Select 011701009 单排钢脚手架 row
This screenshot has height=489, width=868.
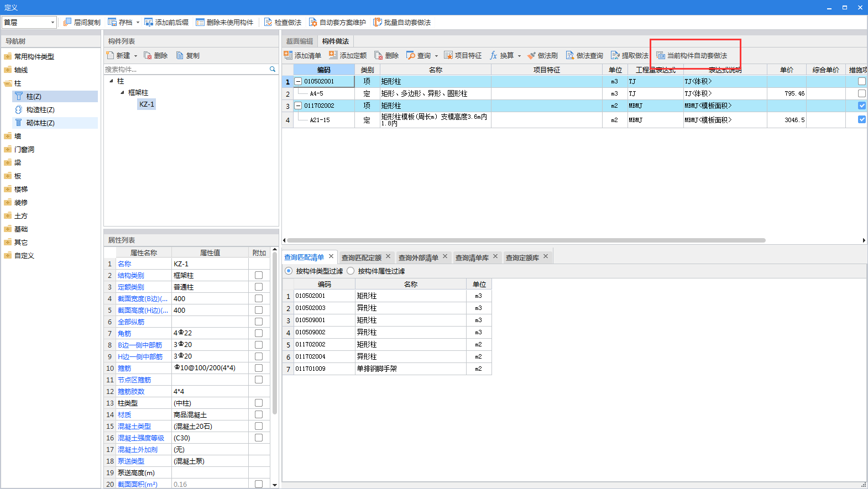tap(387, 369)
